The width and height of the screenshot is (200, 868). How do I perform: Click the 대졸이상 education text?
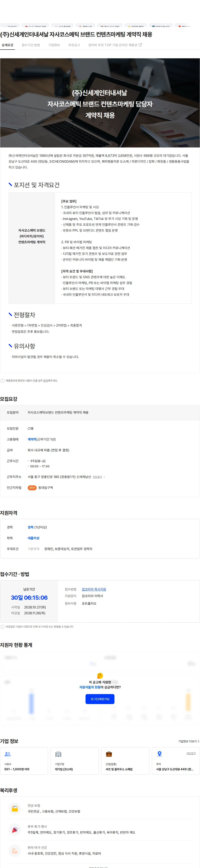[x=33, y=538]
